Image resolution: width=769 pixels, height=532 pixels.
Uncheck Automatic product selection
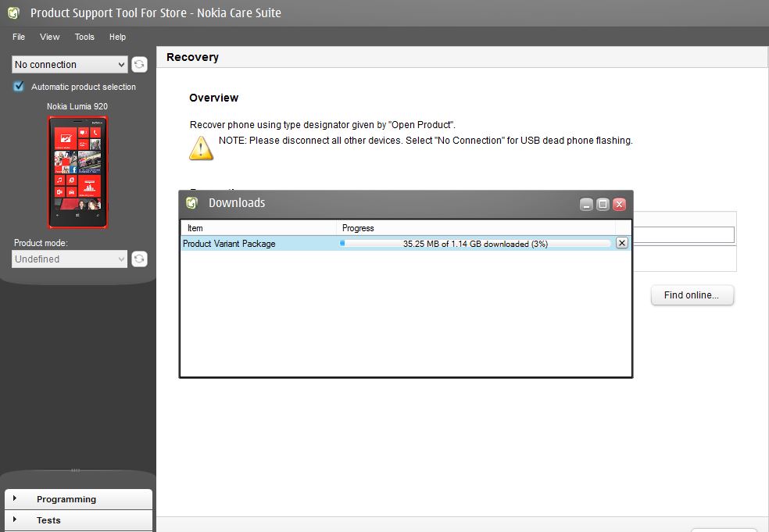[19, 86]
